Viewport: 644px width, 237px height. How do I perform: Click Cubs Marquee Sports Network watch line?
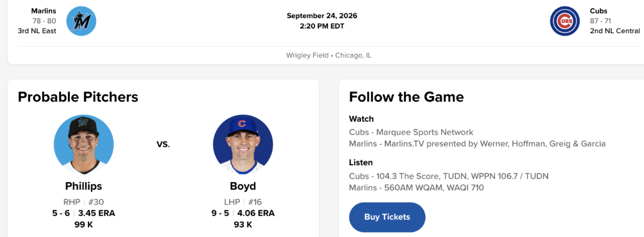[x=411, y=132]
